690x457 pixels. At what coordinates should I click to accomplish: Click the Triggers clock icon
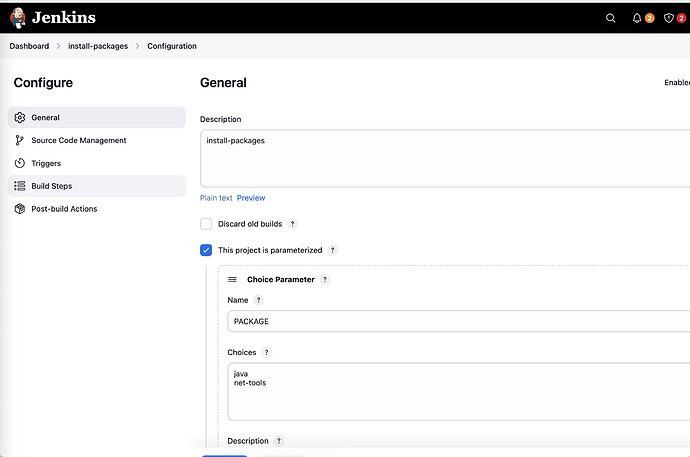[20, 163]
